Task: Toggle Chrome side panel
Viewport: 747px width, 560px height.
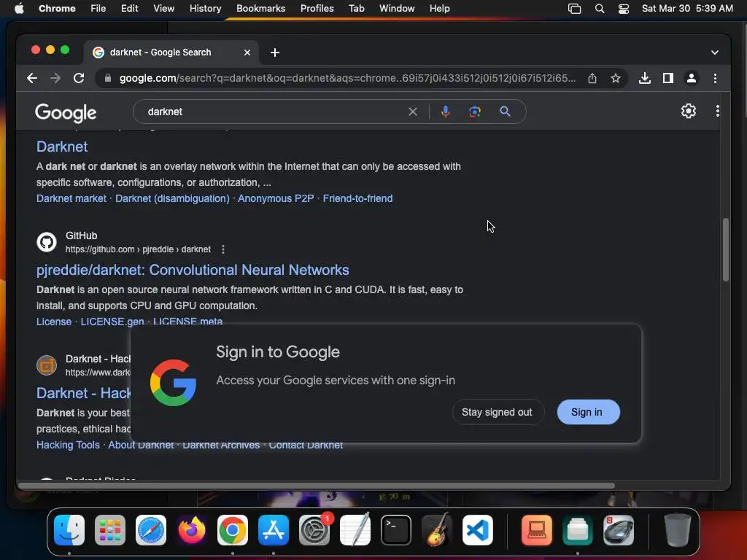Action: pyautogui.click(x=668, y=78)
